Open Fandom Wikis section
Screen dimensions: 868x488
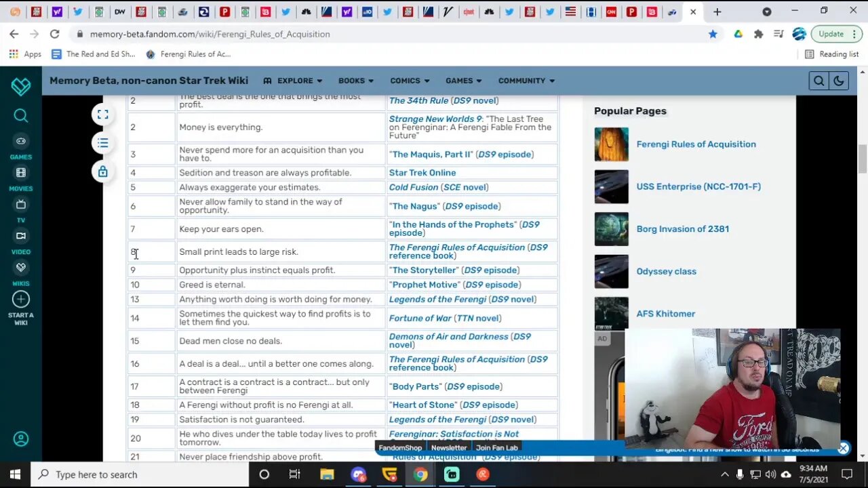[21, 274]
